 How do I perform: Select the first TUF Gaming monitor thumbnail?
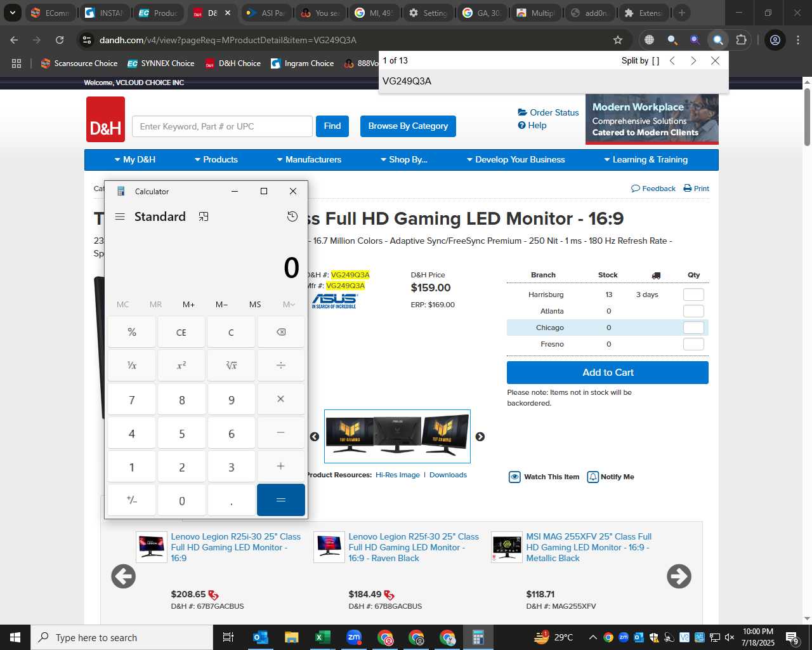point(350,435)
